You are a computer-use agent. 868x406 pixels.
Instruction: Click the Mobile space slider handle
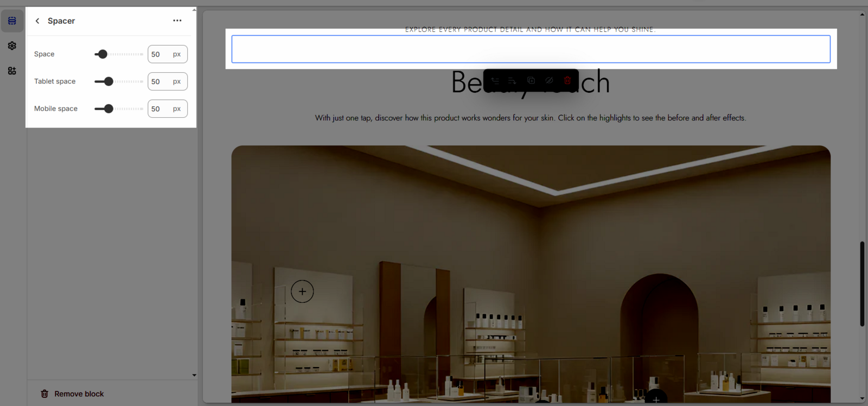[108, 109]
